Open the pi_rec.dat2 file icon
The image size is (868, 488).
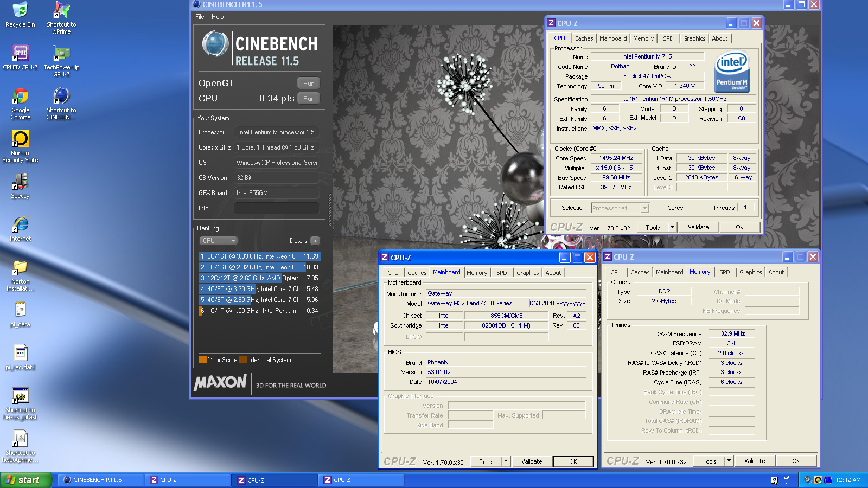tap(20, 357)
